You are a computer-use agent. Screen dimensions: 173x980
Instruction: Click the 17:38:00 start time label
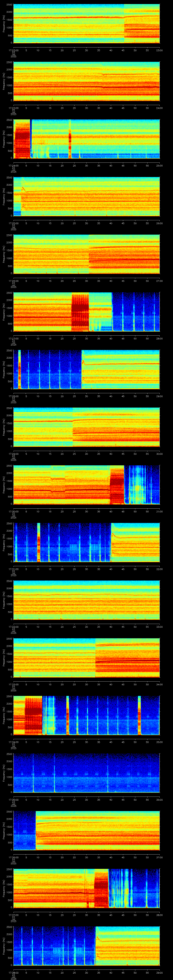click(x=13, y=972)
